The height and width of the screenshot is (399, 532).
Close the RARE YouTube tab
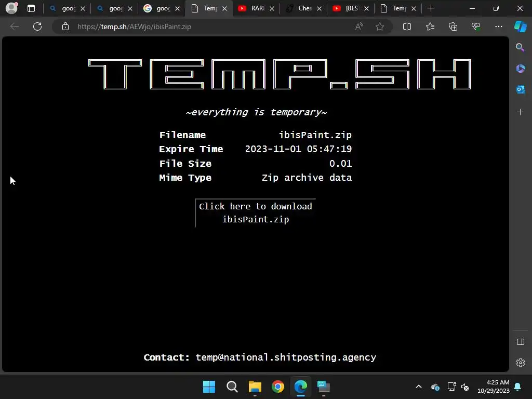272,9
